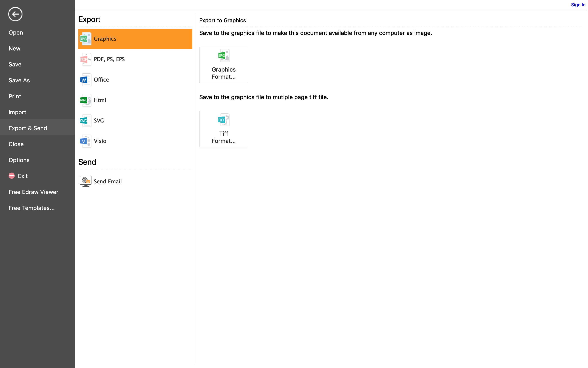The image size is (588, 368).
Task: Click the Word icon beside Office
Action: pyautogui.click(x=86, y=80)
